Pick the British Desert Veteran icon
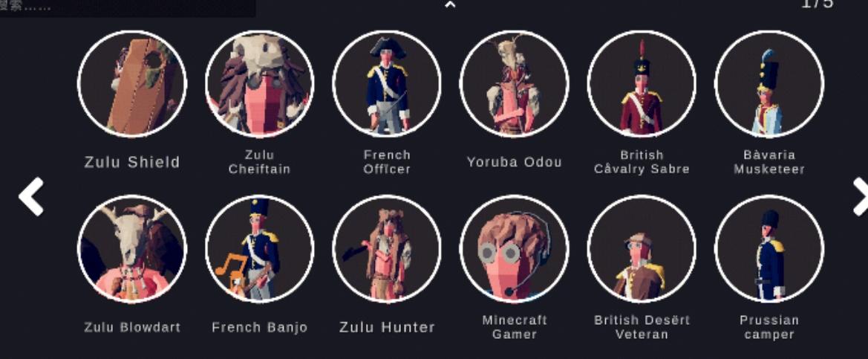Screen dimensions: 868x359 (642, 249)
